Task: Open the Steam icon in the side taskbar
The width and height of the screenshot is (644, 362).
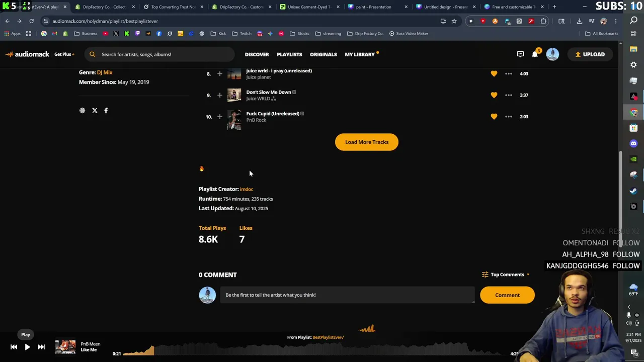Action: coord(633,191)
